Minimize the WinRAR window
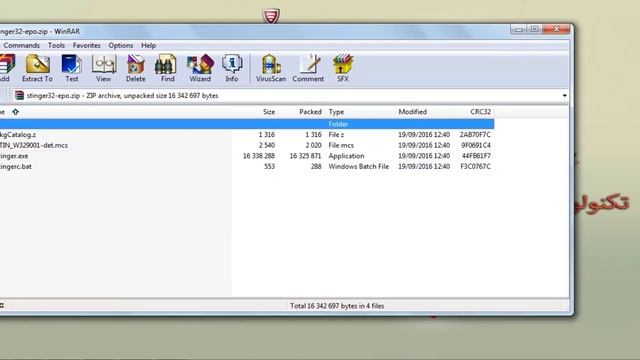The width and height of the screenshot is (640, 360). click(519, 29)
